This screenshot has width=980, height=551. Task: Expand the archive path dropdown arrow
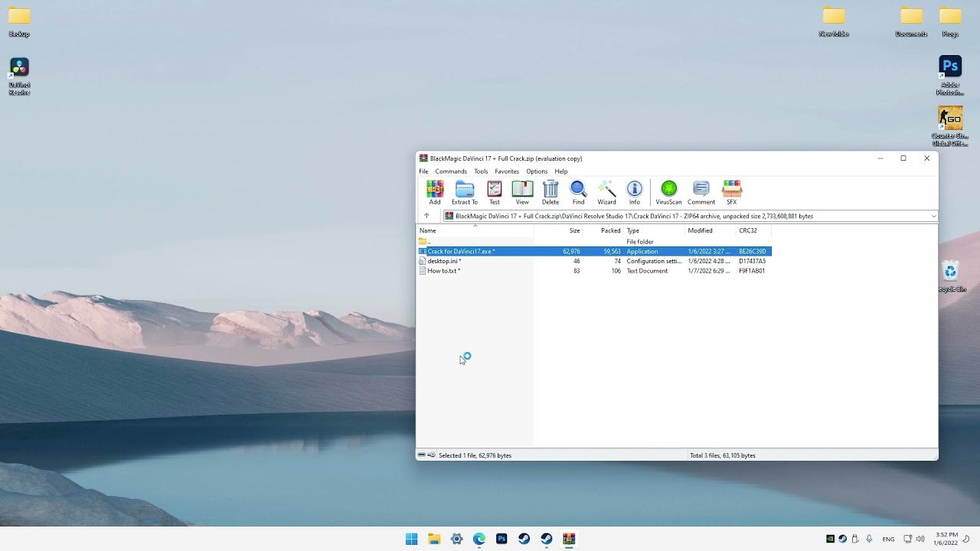pyautogui.click(x=933, y=216)
